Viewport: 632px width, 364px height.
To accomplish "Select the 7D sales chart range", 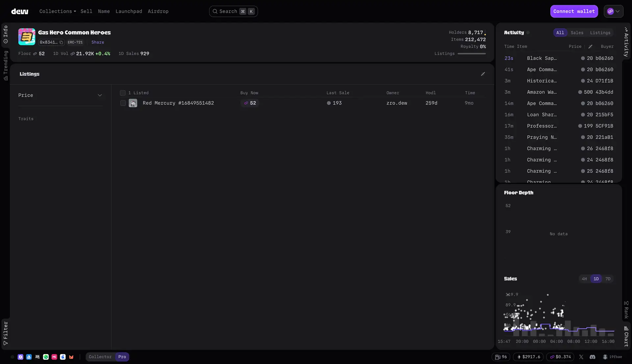I will pos(608,279).
